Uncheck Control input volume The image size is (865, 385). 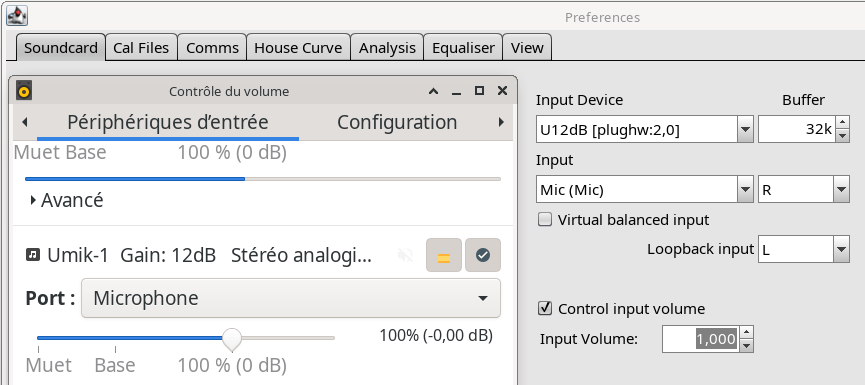(x=544, y=308)
